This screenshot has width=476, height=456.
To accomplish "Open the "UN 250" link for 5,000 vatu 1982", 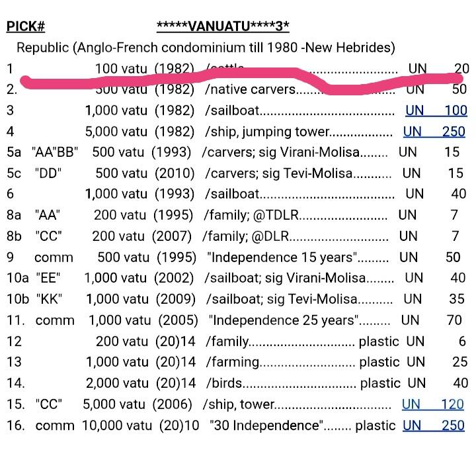I will [434, 132].
